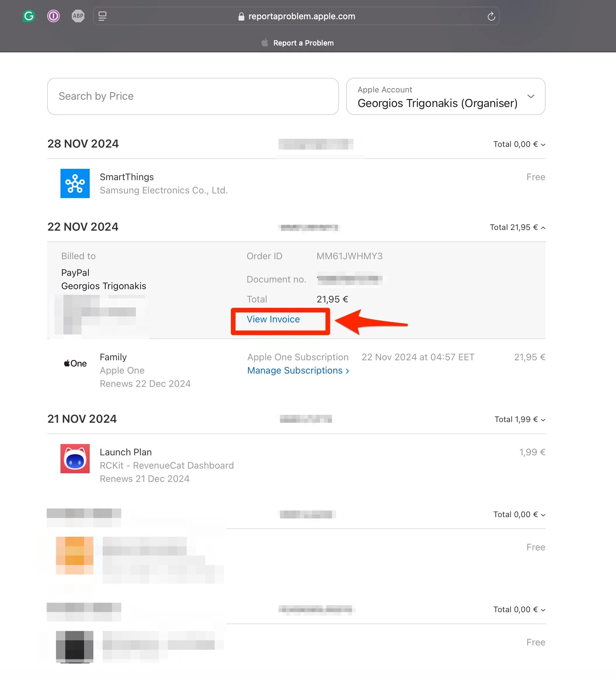Image resolution: width=616 pixels, height=678 pixels.
Task: Show Reader view from the address bar
Action: (103, 16)
